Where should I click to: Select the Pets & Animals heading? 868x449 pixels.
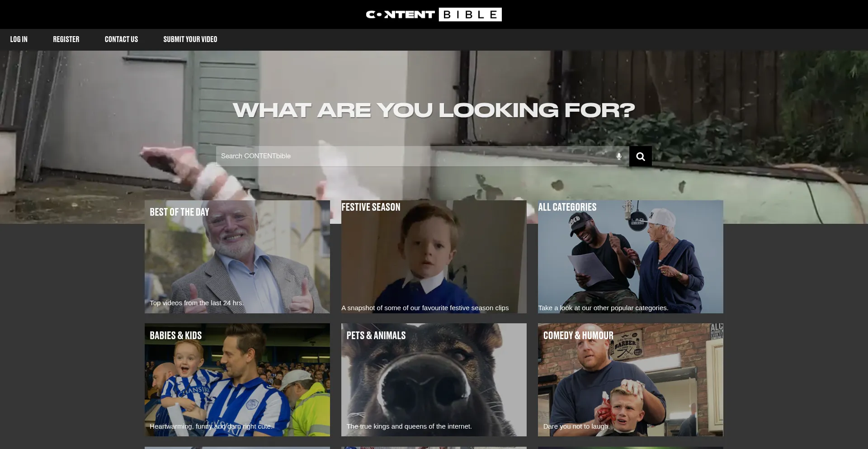[x=376, y=336]
